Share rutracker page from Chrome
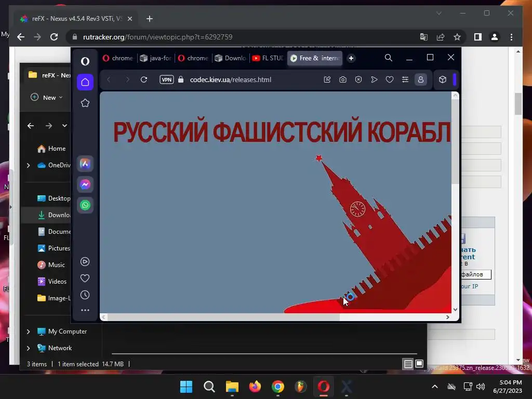Image resolution: width=532 pixels, height=399 pixels. tap(441, 37)
